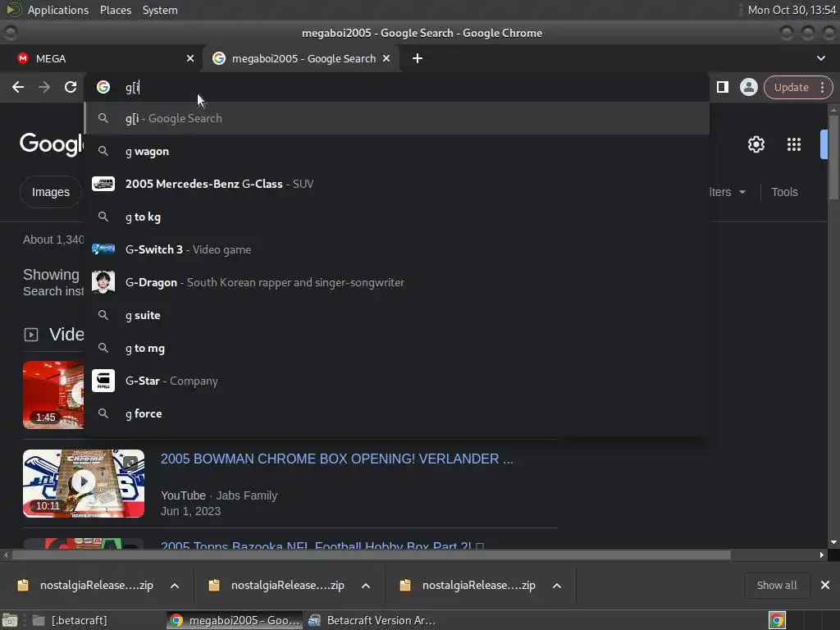Switch to the MEGA tab

101,58
